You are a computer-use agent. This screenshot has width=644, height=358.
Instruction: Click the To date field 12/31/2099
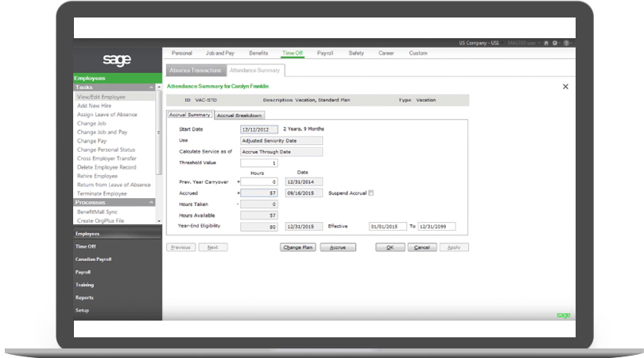pyautogui.click(x=436, y=227)
